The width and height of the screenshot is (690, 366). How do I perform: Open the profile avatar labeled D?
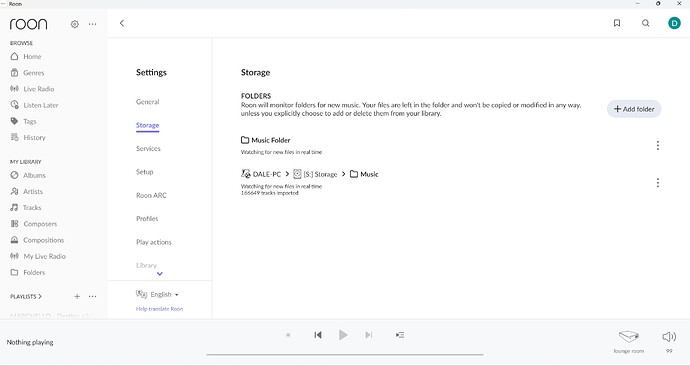(x=674, y=23)
